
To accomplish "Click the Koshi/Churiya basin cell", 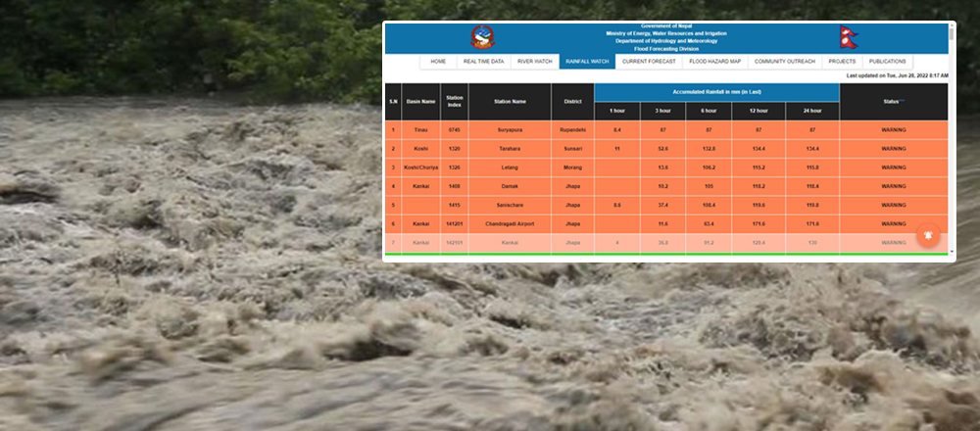I will pos(420,168).
